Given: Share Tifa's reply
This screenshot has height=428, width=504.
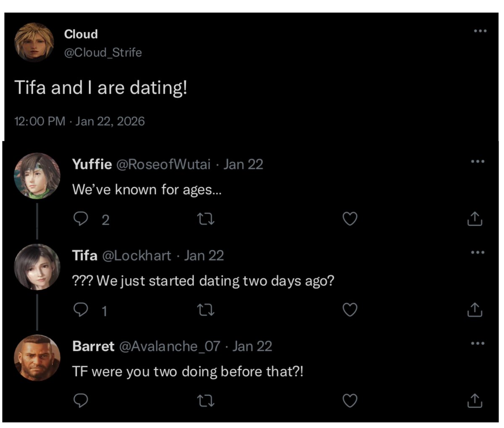Looking at the screenshot, I should 475,310.
